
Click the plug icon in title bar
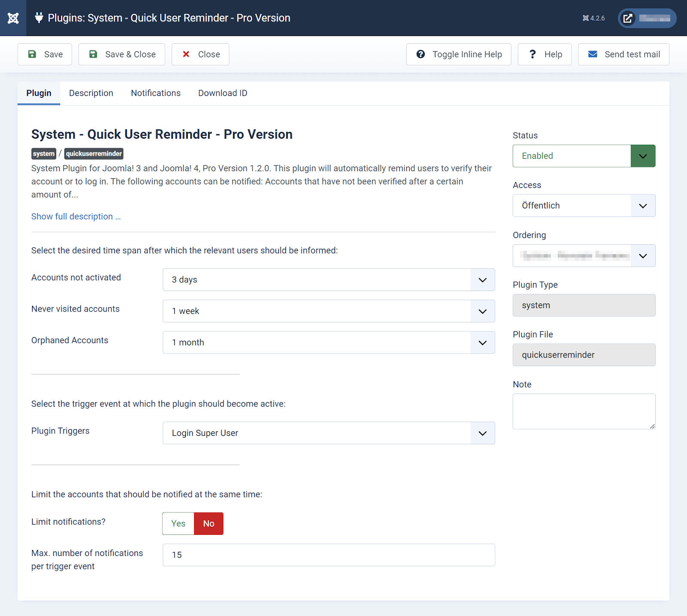click(x=39, y=18)
